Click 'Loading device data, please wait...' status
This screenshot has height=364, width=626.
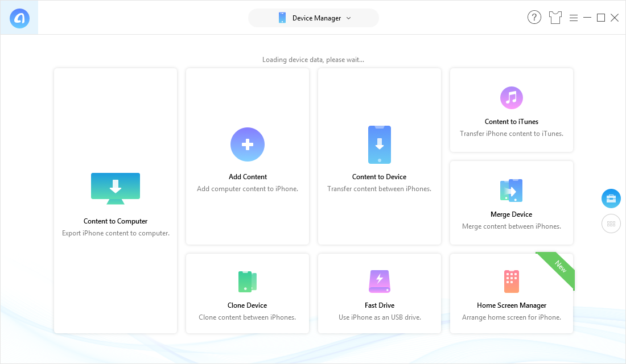pyautogui.click(x=313, y=60)
